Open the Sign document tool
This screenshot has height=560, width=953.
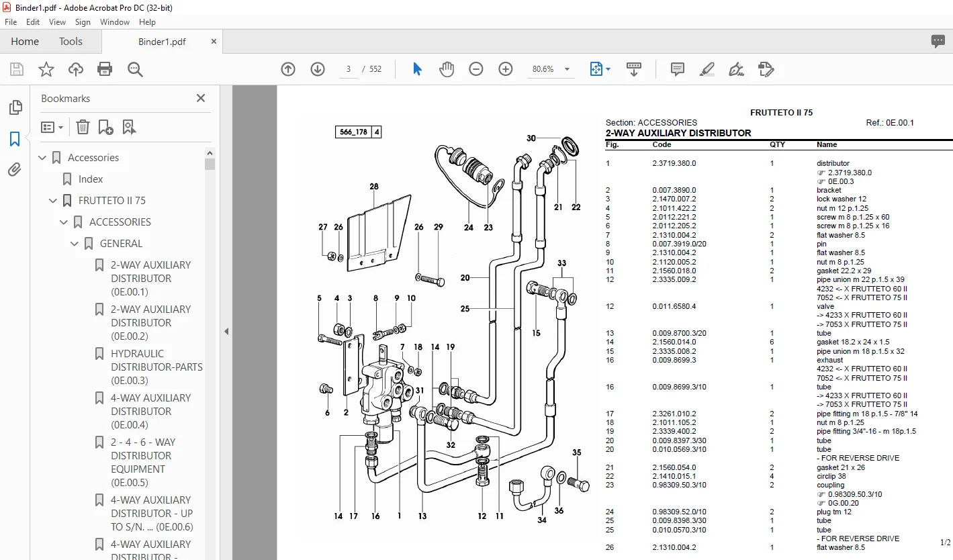point(737,69)
